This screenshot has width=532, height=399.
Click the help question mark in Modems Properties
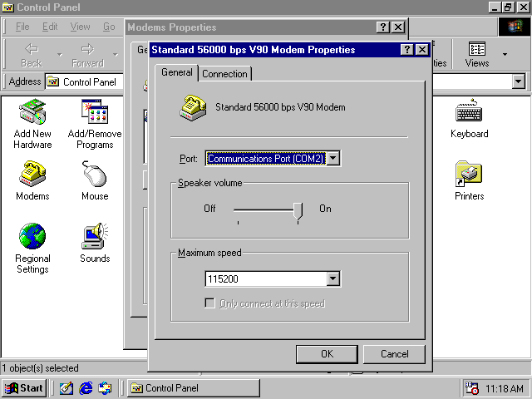click(383, 27)
